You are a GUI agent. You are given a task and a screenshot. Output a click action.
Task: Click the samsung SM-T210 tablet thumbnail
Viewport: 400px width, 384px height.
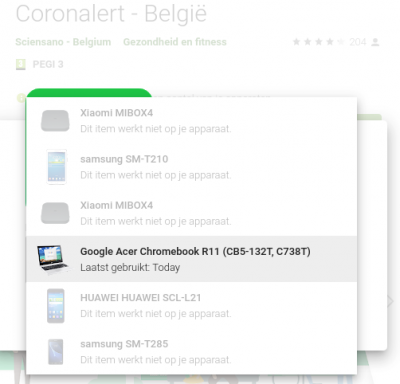[x=56, y=167]
